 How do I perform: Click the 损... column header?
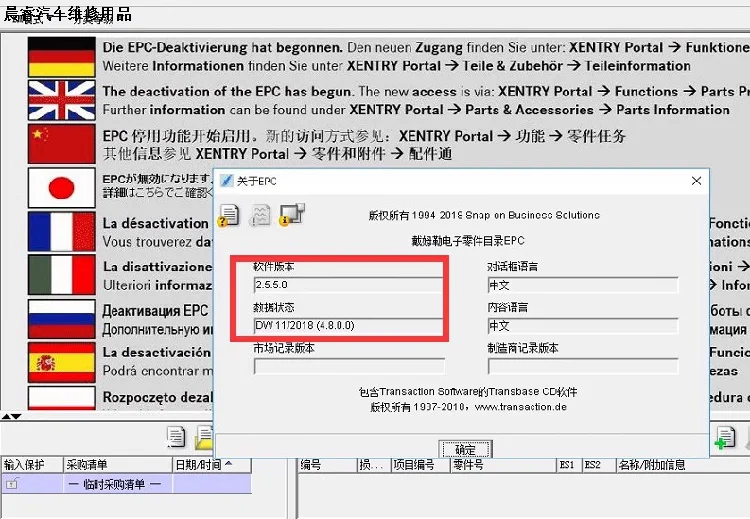(x=374, y=464)
